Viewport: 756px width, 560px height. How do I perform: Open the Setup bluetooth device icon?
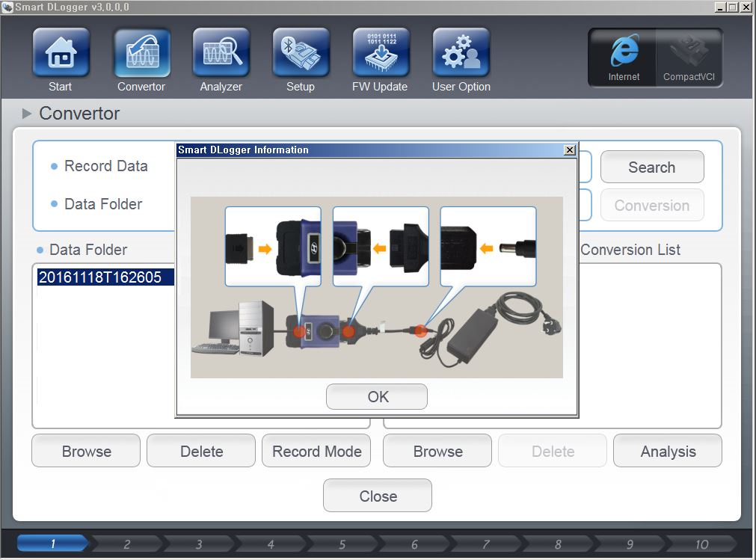point(301,52)
